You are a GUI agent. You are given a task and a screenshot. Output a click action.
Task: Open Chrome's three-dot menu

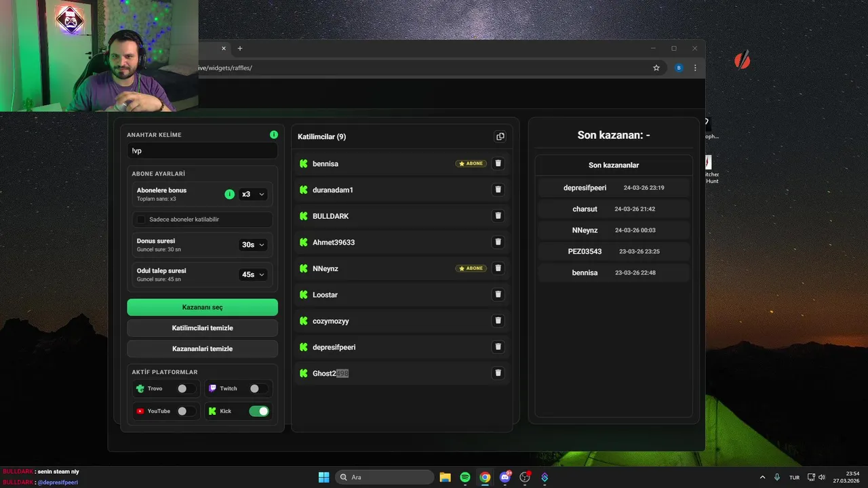(x=695, y=68)
